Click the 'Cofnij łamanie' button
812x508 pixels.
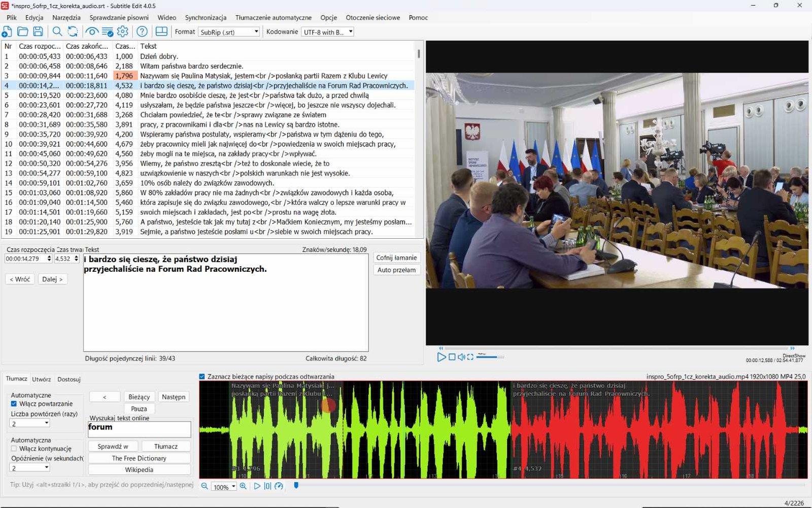(396, 258)
